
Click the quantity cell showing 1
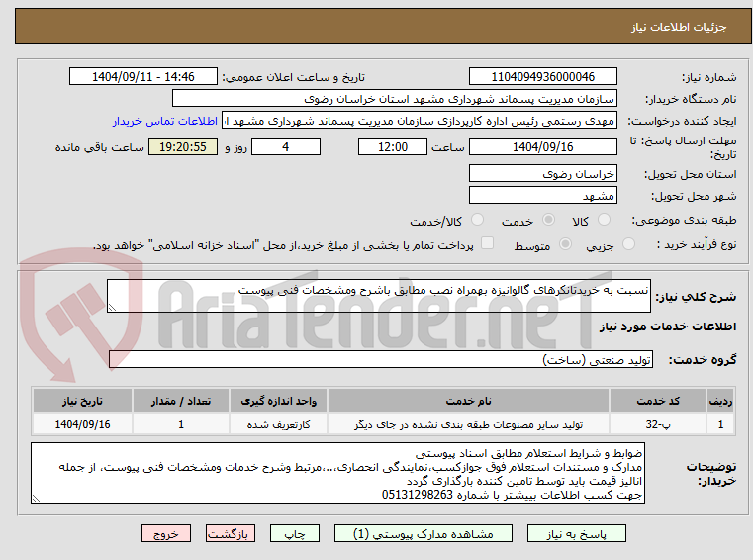click(181, 424)
